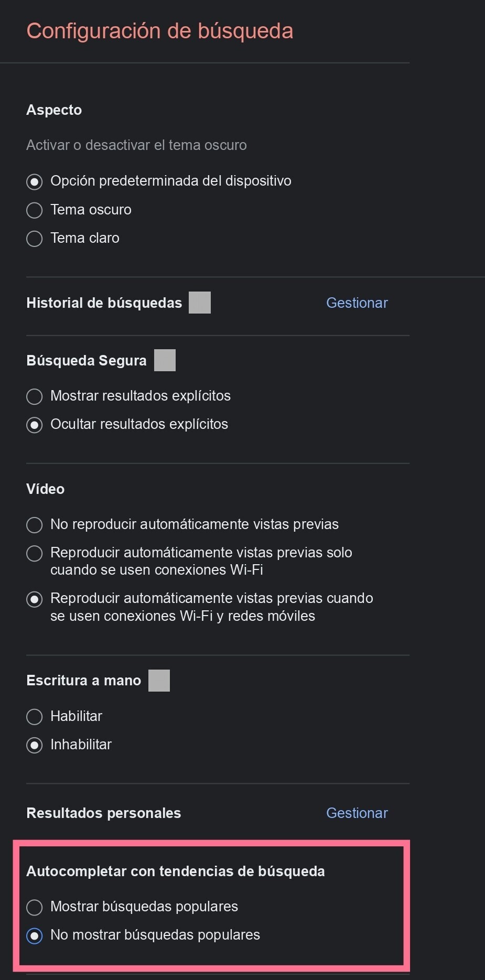Enable Escritura a mano with Habilitar
This screenshot has width=485, height=980.
click(34, 716)
